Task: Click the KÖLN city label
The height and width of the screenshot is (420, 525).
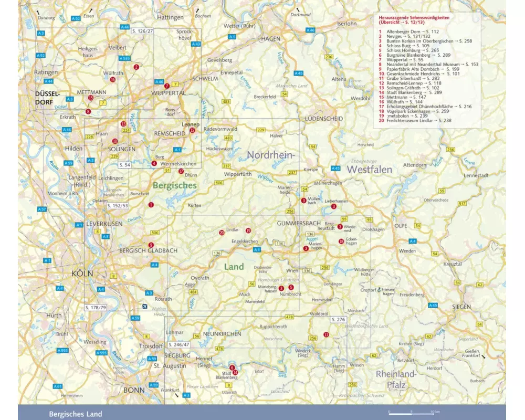Action: pos(82,274)
